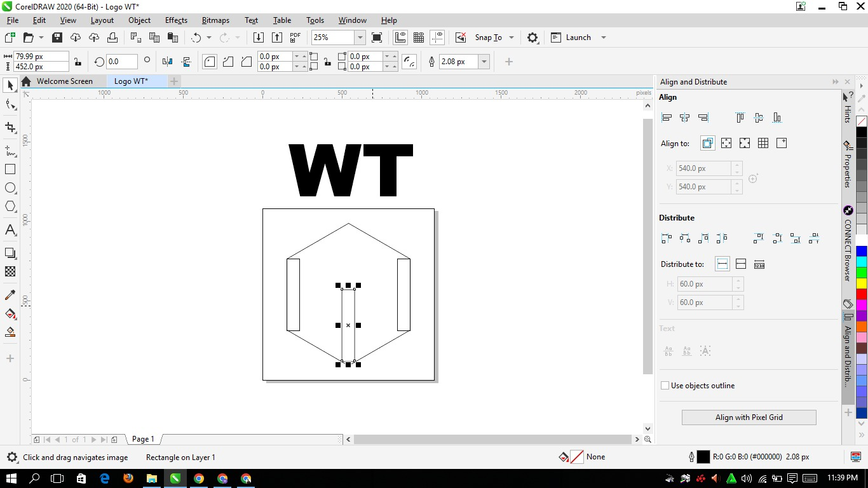This screenshot has width=868, height=488.
Task: Toggle Show grid
Action: 419,37
